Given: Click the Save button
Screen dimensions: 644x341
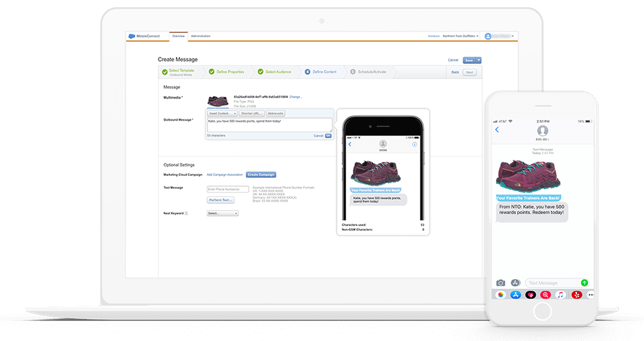Looking at the screenshot, I should click(469, 60).
